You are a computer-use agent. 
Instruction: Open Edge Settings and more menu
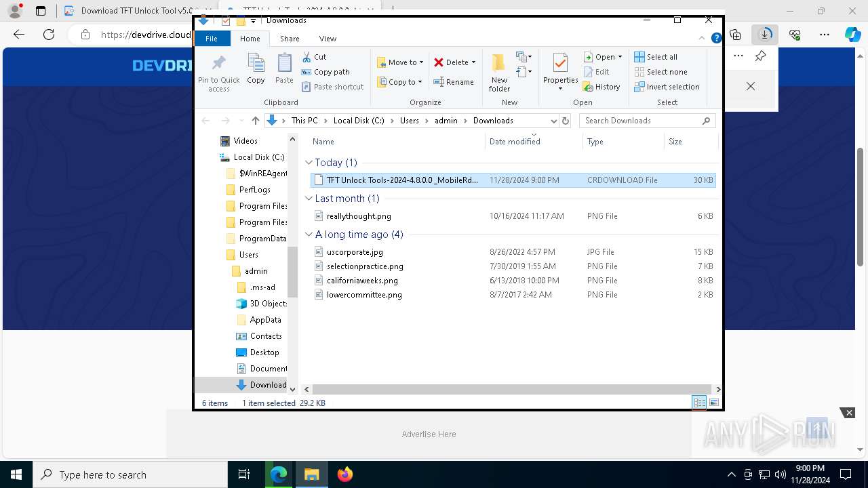pyautogui.click(x=825, y=35)
